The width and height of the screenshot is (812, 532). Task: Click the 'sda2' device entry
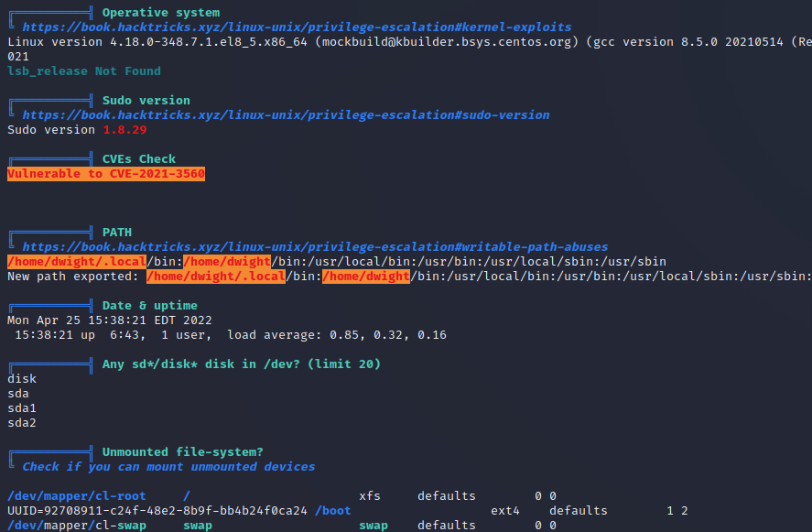pyautogui.click(x=22, y=423)
